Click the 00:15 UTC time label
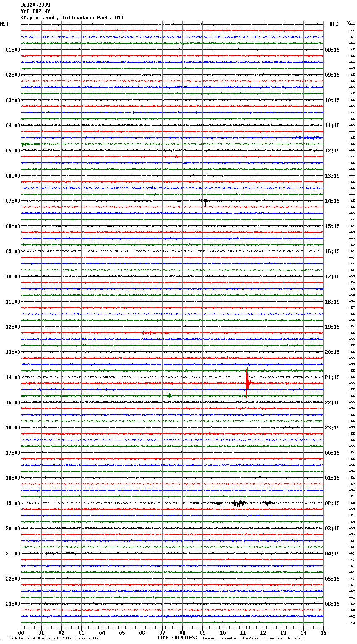Screen dimensions: 357x644 pos(332,453)
